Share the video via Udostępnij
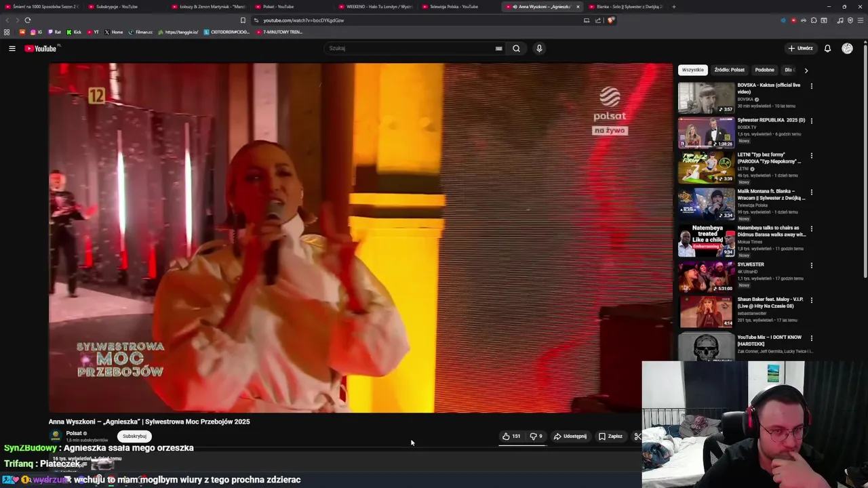Image resolution: width=868 pixels, height=488 pixels. (x=570, y=436)
